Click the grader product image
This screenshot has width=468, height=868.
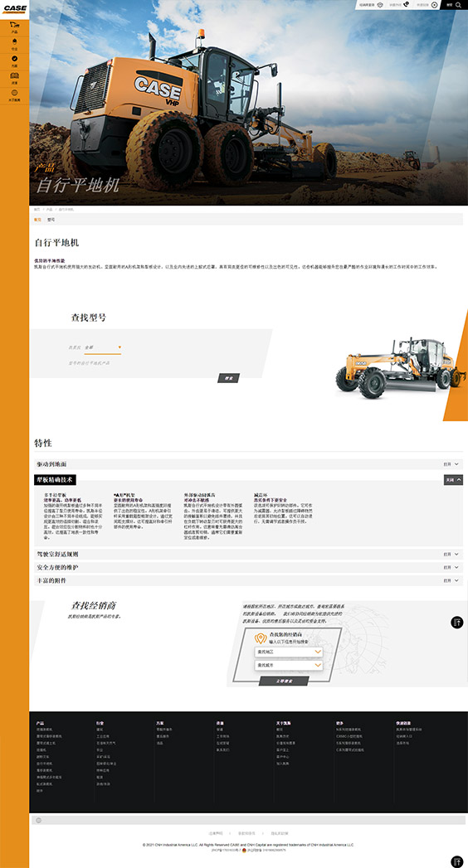pyautogui.click(x=400, y=367)
